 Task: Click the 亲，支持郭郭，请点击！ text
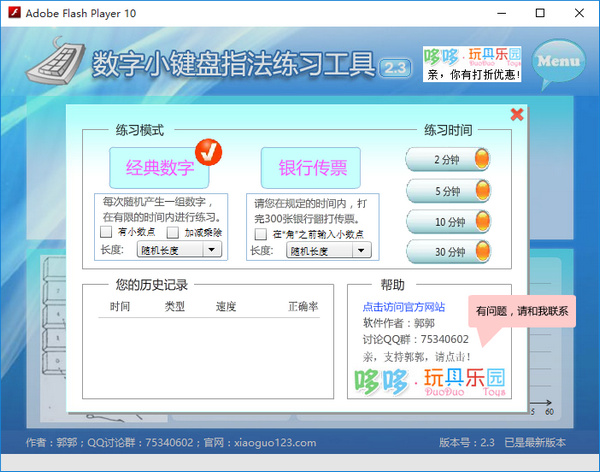click(417, 357)
